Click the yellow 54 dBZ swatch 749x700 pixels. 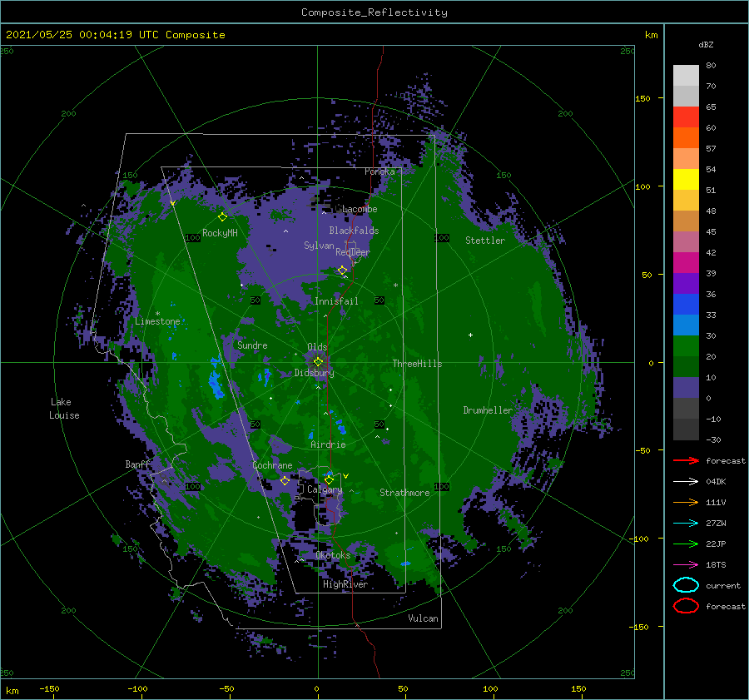pyautogui.click(x=686, y=179)
